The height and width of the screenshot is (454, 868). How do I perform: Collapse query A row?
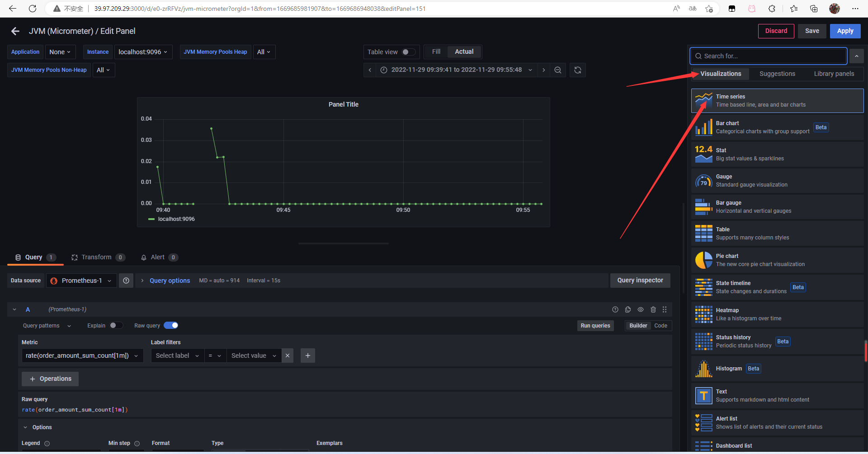point(14,309)
